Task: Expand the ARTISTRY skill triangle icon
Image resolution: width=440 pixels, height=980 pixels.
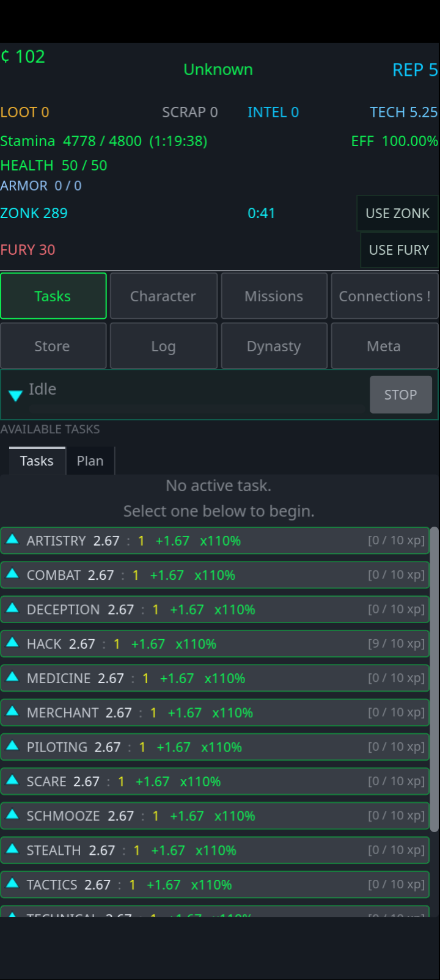Action: click(x=12, y=539)
